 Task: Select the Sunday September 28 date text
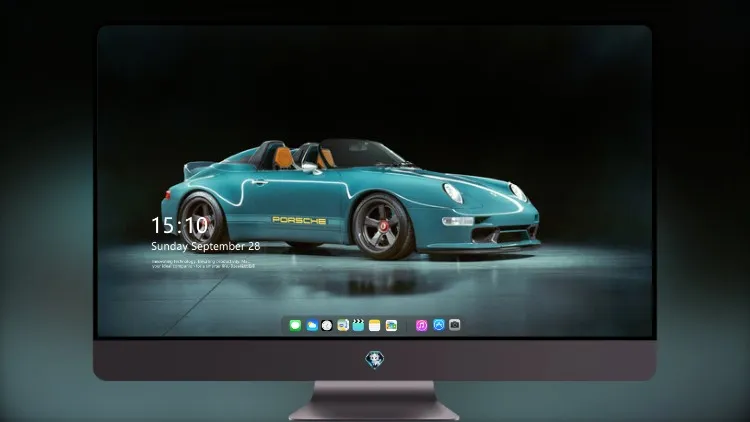(206, 246)
